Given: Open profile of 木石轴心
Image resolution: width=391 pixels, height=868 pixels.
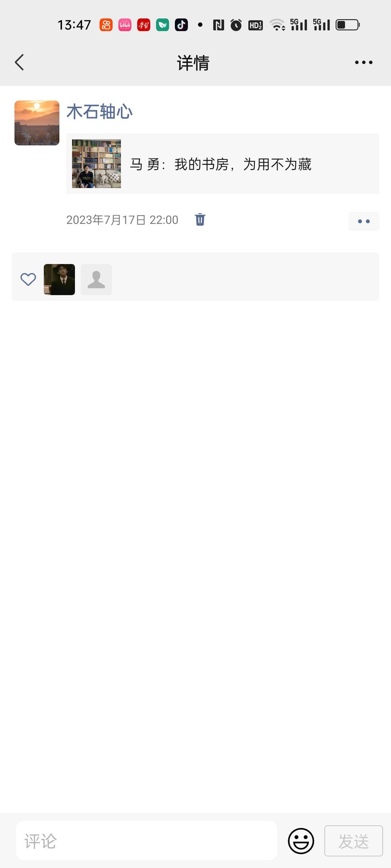Looking at the screenshot, I should (x=100, y=111).
